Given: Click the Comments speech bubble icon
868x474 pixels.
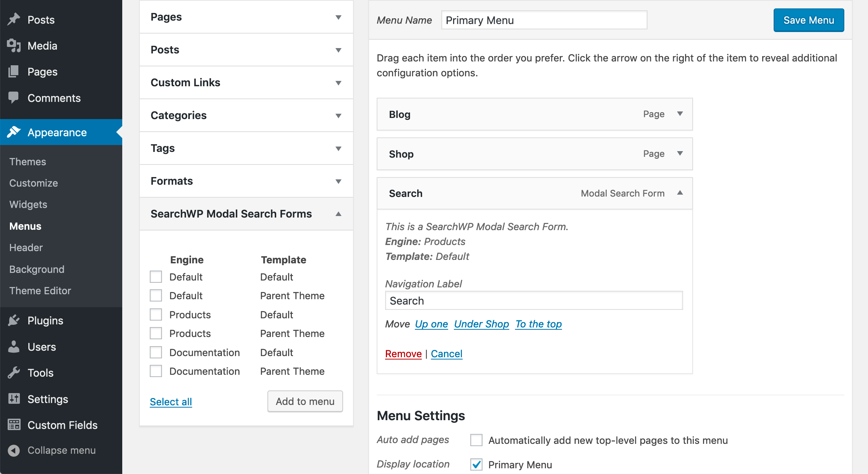Looking at the screenshot, I should (14, 98).
